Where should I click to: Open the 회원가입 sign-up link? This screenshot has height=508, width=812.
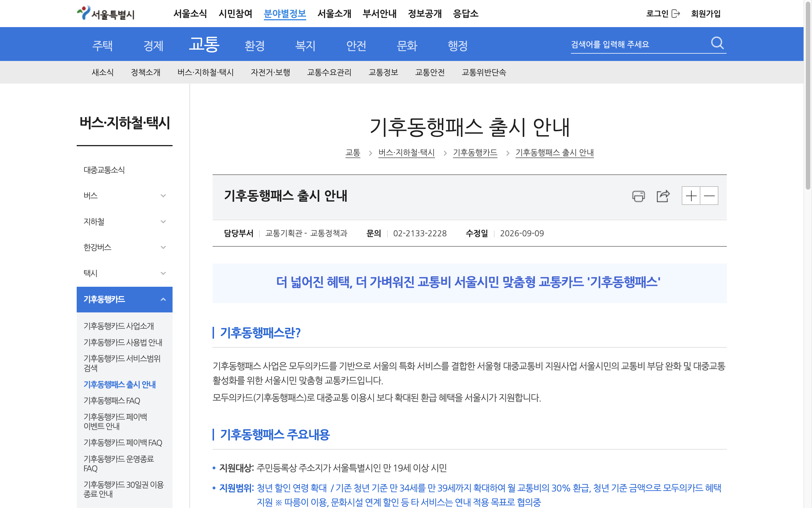point(706,14)
